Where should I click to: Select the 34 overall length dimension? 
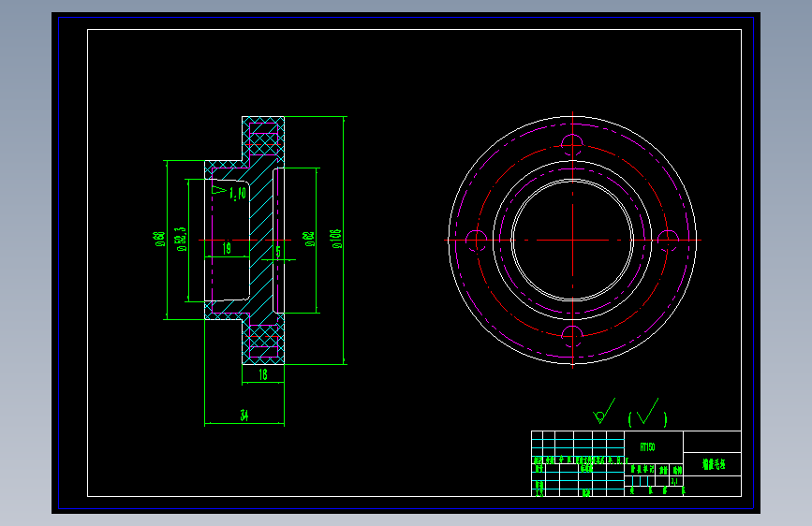pos(244,416)
